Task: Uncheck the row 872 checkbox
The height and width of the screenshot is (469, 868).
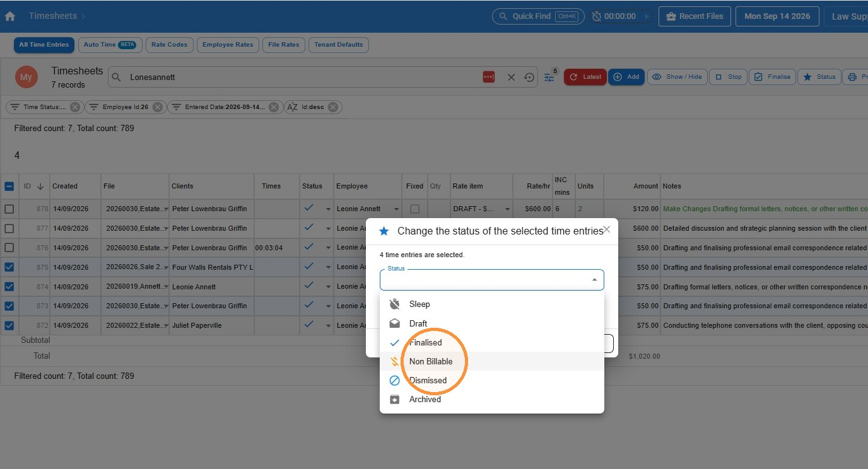Action: pos(9,326)
